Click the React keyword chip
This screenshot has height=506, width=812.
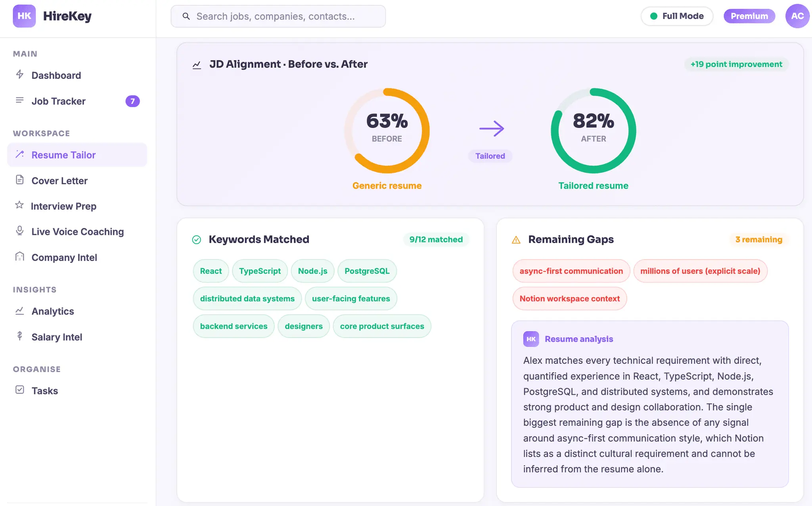pyautogui.click(x=211, y=271)
